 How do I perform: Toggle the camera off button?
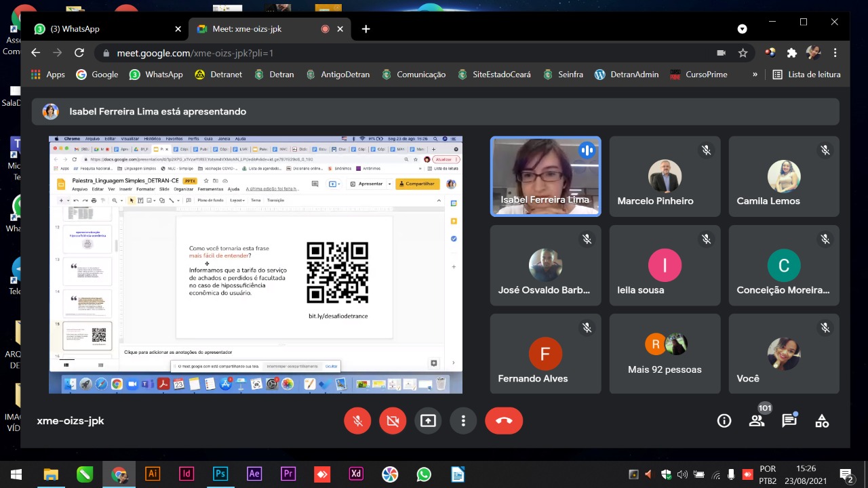click(x=393, y=421)
